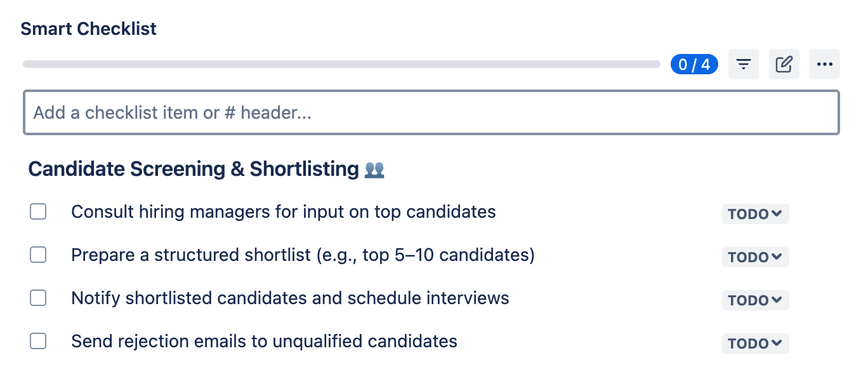The width and height of the screenshot is (868, 386).
Task: Focus the 'Add a checklist item' input field
Action: [x=431, y=112]
